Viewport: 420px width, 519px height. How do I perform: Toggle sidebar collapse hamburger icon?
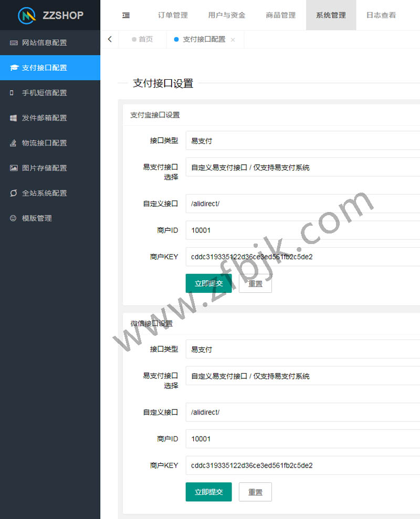point(126,15)
